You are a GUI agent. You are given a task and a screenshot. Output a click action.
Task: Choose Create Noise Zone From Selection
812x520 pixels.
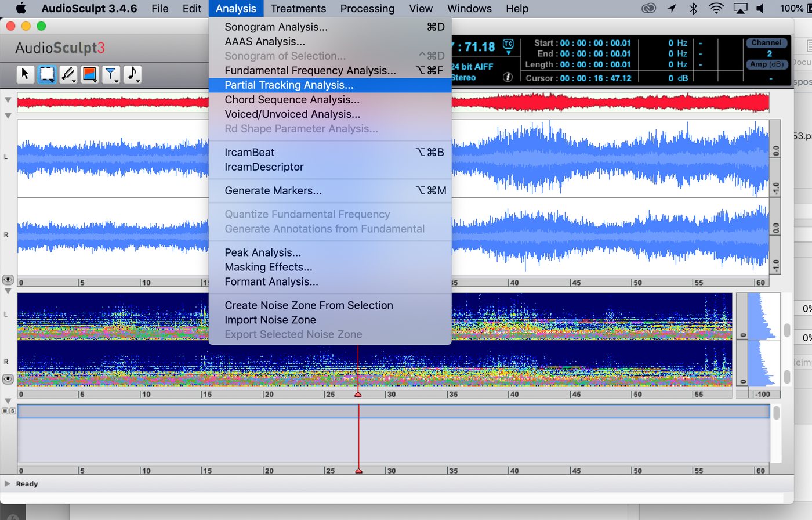point(330,305)
